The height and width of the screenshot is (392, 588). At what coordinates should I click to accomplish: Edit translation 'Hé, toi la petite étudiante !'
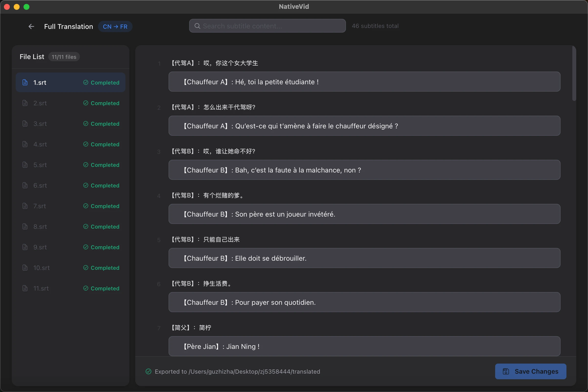365,82
